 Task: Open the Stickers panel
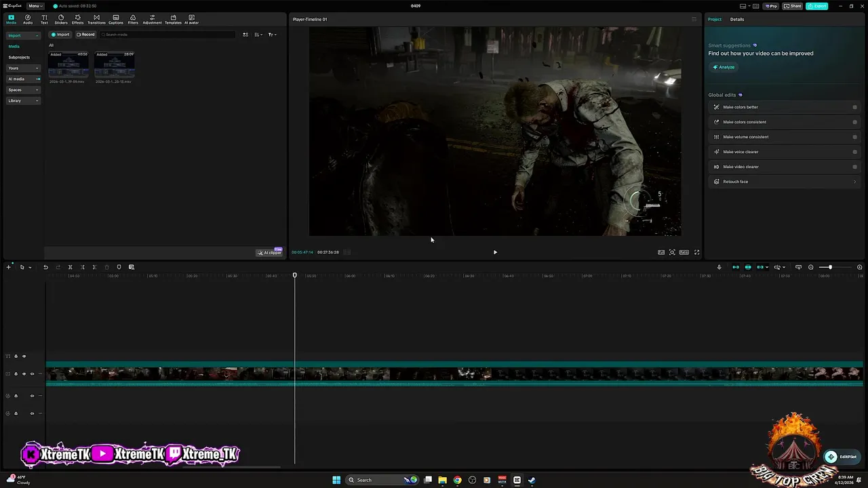click(61, 19)
